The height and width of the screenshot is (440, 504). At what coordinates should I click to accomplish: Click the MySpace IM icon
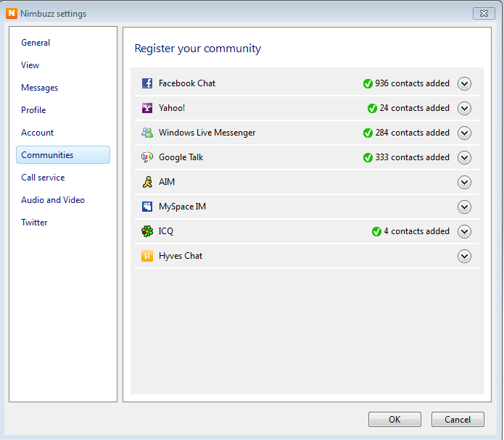(x=147, y=207)
